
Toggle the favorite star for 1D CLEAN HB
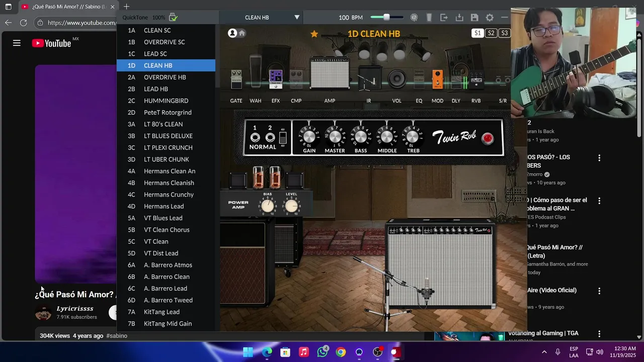point(314,34)
